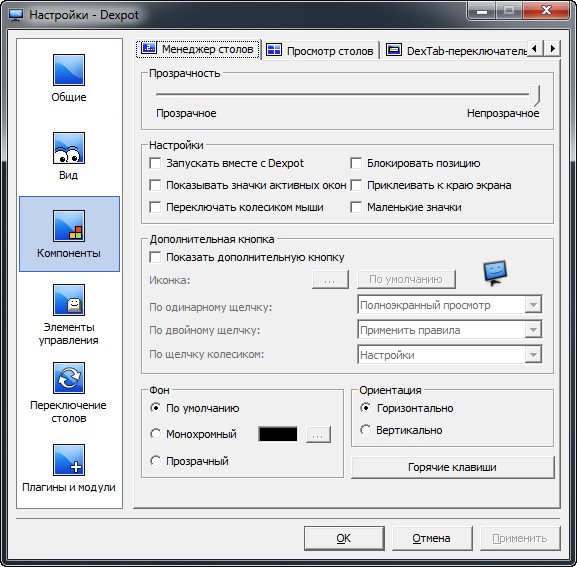Click the smiling monitor button preview icon
This screenshot has width=577, height=567.
[x=495, y=273]
